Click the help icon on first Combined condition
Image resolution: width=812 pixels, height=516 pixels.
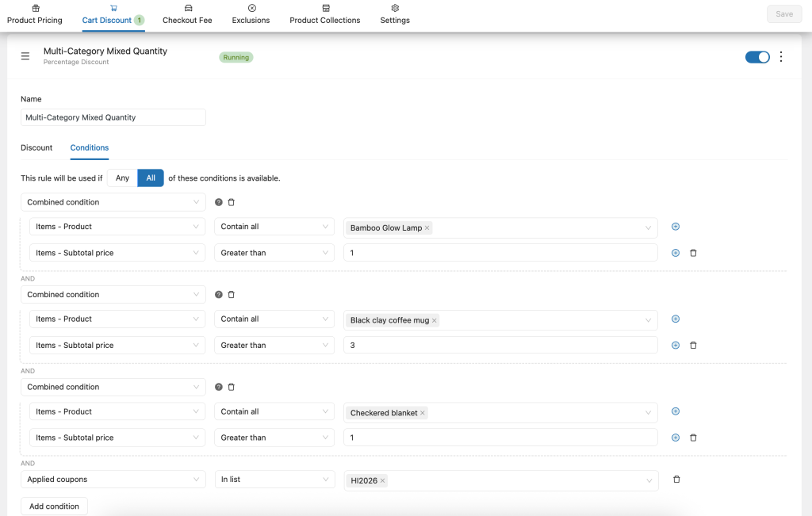(218, 202)
